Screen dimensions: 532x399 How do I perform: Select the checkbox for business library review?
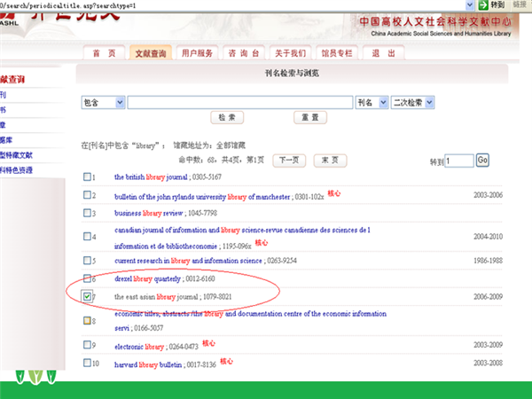[87, 213]
